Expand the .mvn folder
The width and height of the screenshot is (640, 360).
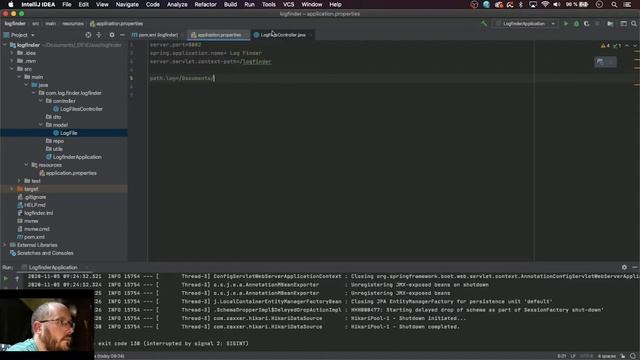coord(12,61)
